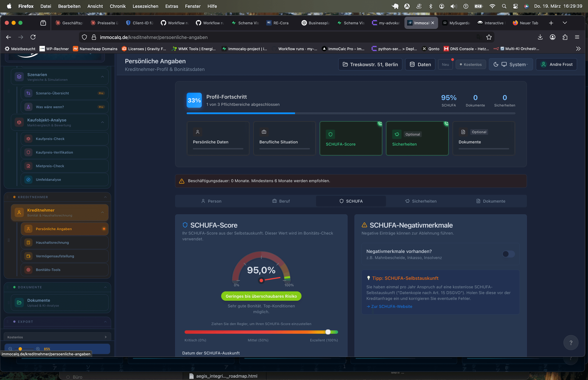Follow the Zur SCHUFA-Website link

click(x=389, y=306)
